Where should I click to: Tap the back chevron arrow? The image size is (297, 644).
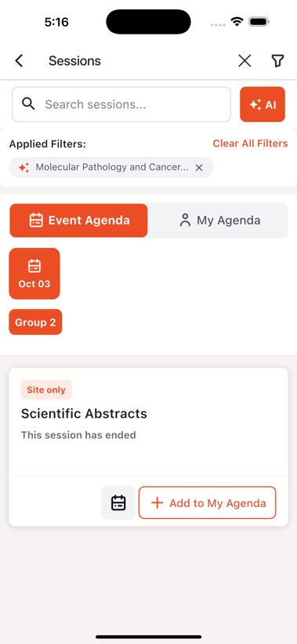19,61
